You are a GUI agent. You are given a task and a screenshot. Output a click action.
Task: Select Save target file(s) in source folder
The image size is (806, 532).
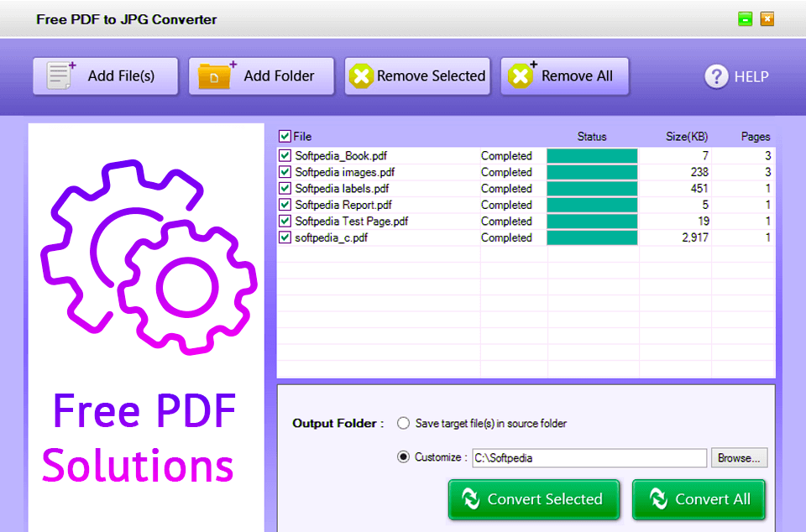(403, 424)
